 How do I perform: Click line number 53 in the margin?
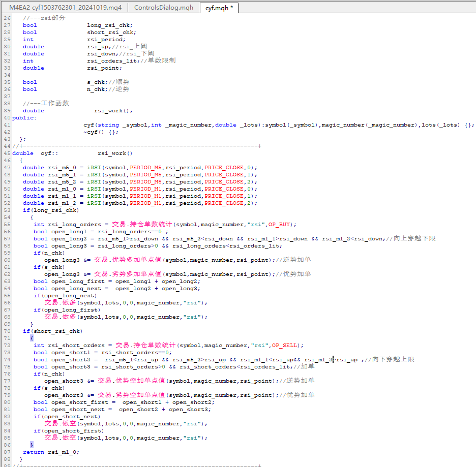(7, 210)
